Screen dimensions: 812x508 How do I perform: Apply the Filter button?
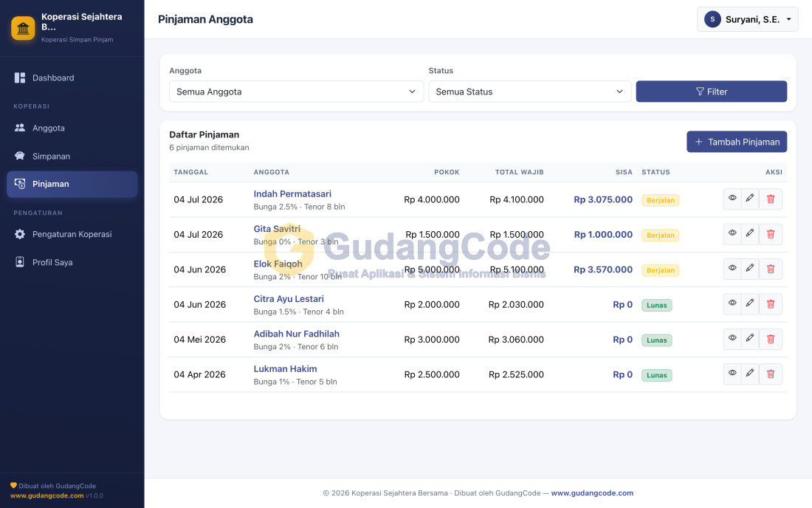(x=712, y=92)
